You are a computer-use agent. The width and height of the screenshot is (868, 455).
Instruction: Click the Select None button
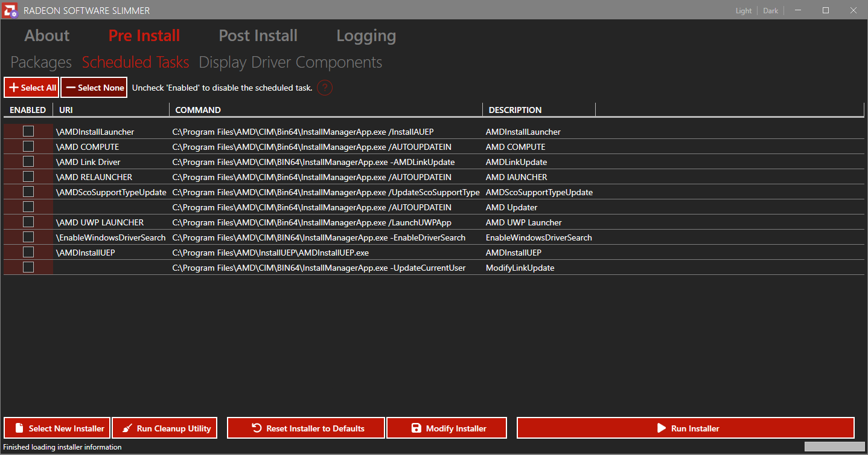(94, 88)
